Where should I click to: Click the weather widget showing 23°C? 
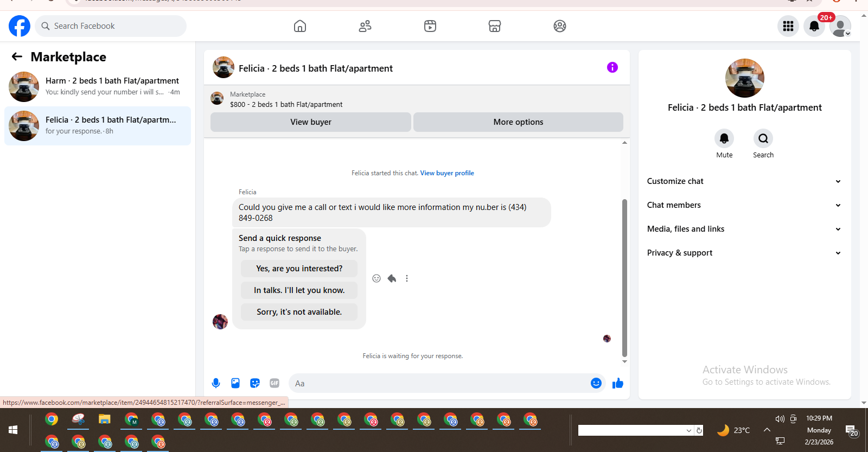[x=733, y=430]
